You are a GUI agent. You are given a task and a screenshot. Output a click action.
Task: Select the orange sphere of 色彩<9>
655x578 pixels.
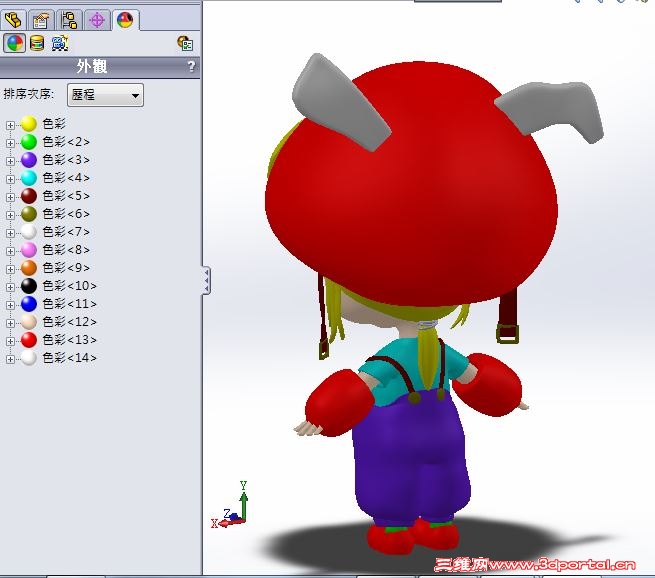pos(29,267)
